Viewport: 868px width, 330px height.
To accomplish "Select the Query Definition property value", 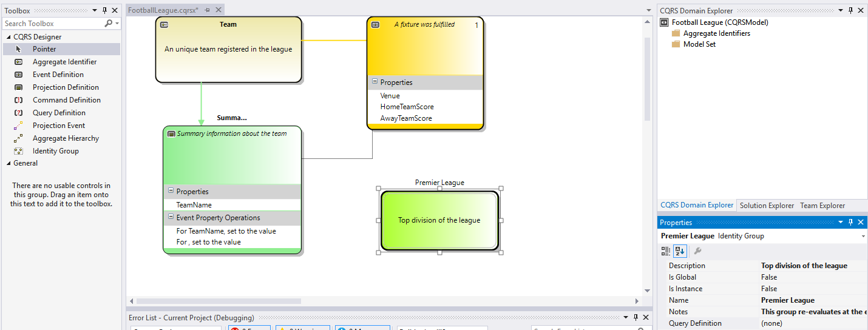I will [813, 323].
